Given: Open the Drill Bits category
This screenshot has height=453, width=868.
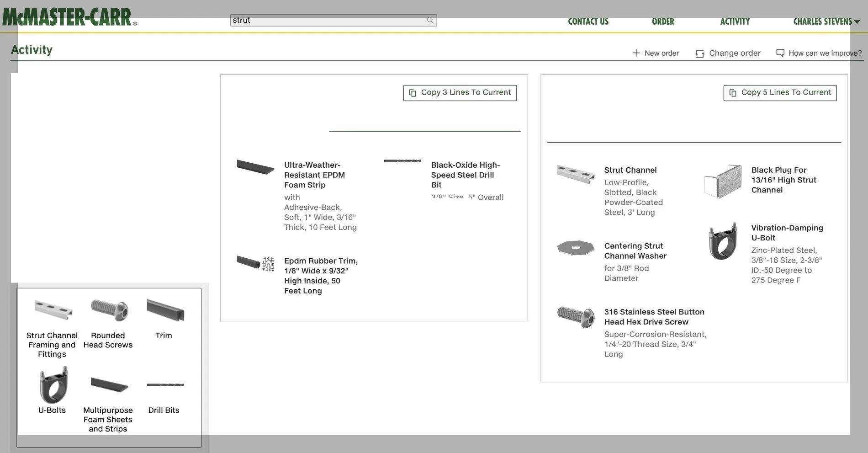Looking at the screenshot, I should (164, 398).
